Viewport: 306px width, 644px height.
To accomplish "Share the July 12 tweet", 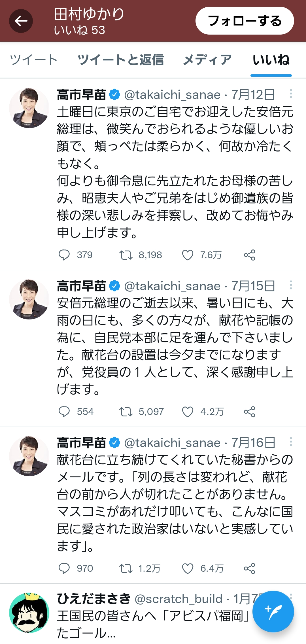I will (249, 255).
